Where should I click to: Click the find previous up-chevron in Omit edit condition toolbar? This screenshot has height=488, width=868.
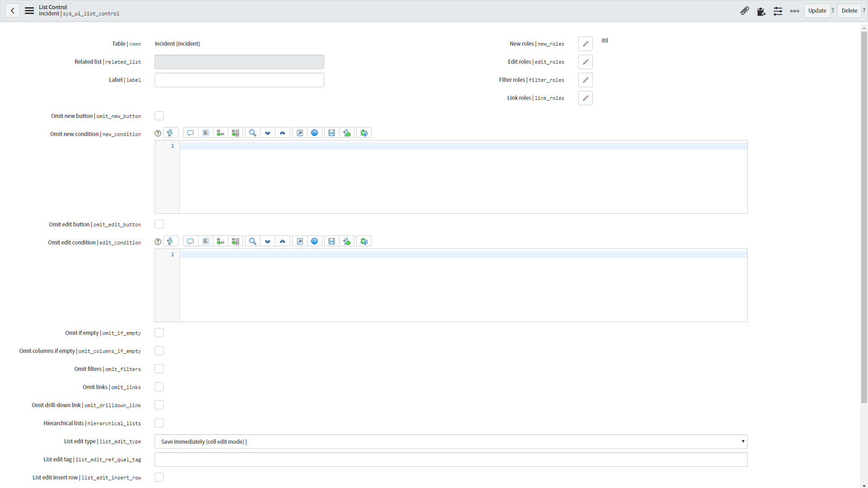click(x=283, y=241)
